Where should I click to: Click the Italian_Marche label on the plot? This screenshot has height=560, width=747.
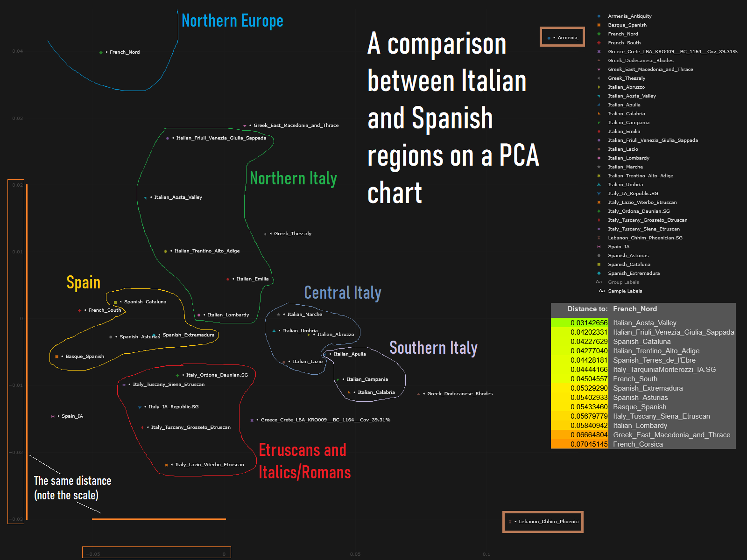305,315
